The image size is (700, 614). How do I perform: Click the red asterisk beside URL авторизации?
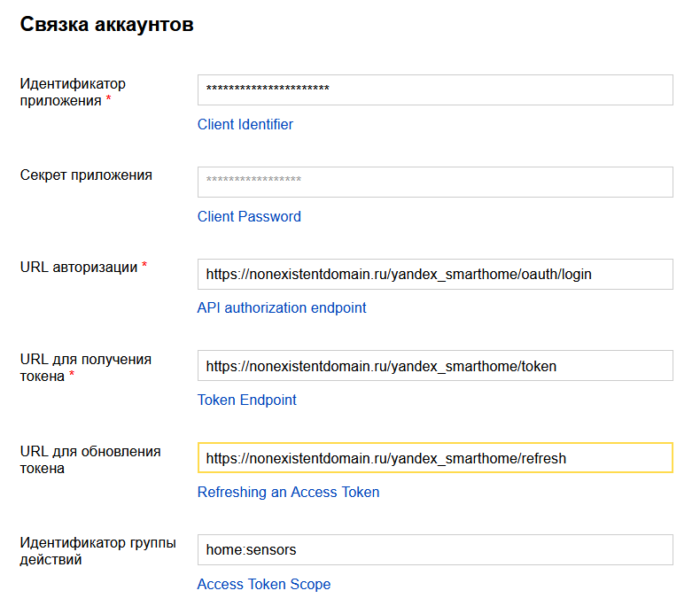[x=144, y=266]
